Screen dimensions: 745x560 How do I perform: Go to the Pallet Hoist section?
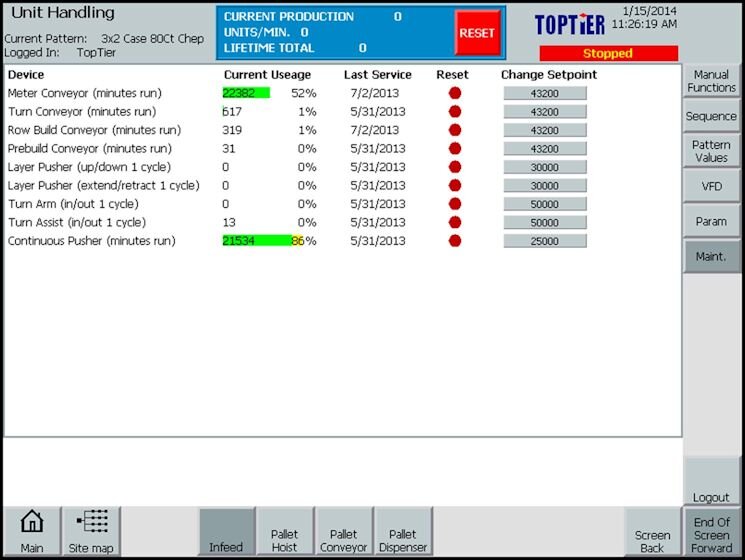(x=285, y=532)
